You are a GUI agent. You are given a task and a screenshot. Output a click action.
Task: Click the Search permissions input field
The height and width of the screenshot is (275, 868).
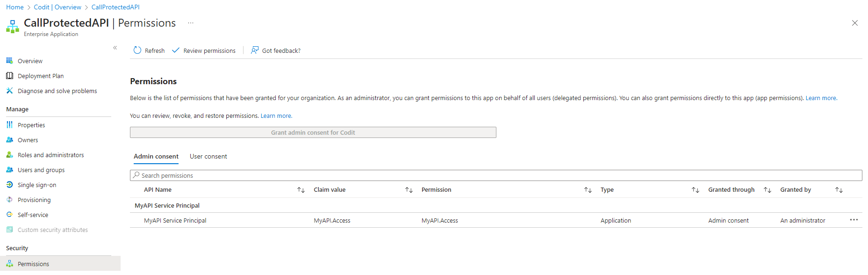[495, 175]
